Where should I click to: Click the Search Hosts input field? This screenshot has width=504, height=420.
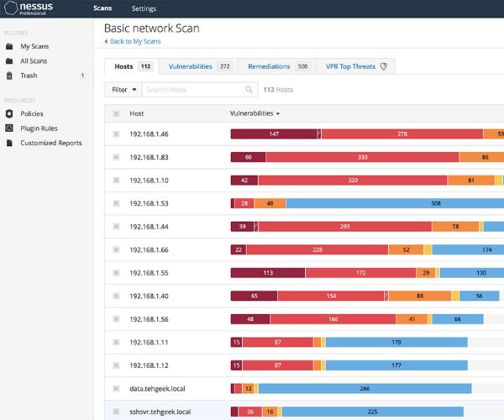point(193,89)
